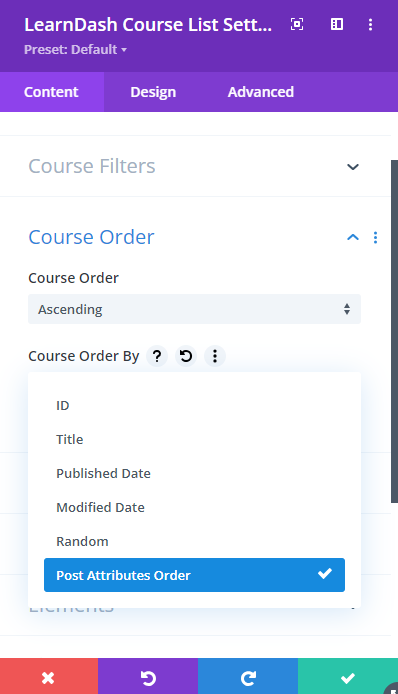This screenshot has width=398, height=694.
Task: Open the Preset Default dropdown
Action: click(x=75, y=49)
